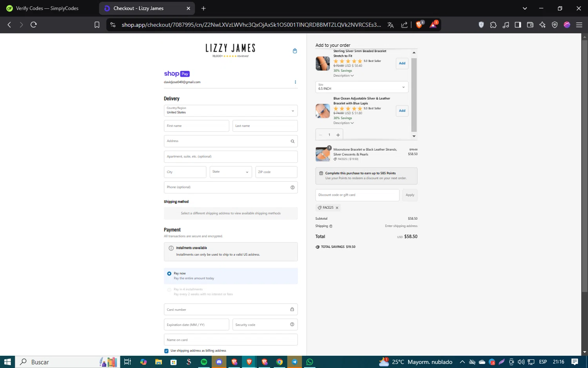This screenshot has height=368, width=588.
Task: Click the City input field
Action: tap(185, 172)
